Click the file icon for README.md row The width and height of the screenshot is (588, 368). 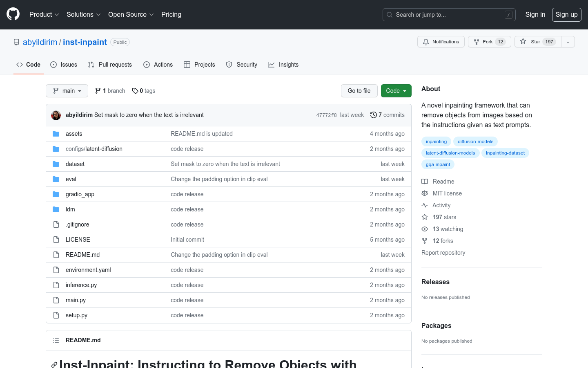click(x=56, y=255)
